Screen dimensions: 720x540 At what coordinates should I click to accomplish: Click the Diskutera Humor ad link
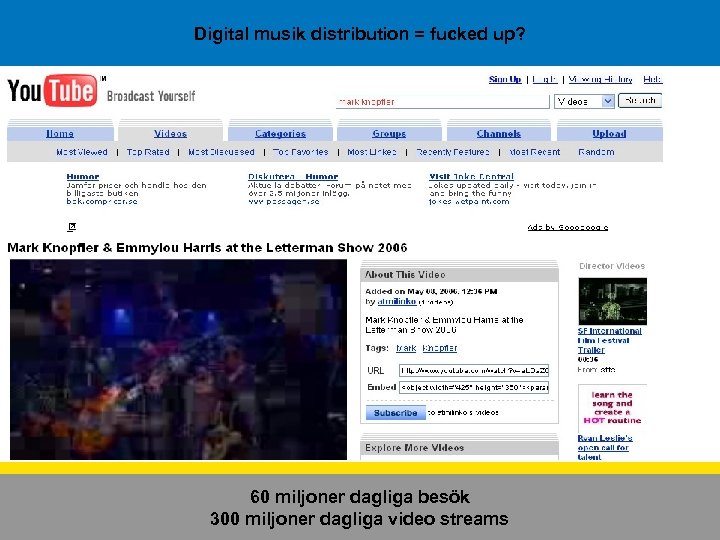(293, 176)
